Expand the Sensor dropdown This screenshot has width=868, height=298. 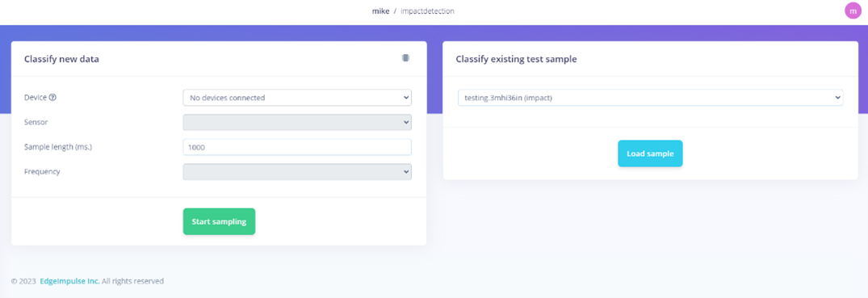point(297,122)
